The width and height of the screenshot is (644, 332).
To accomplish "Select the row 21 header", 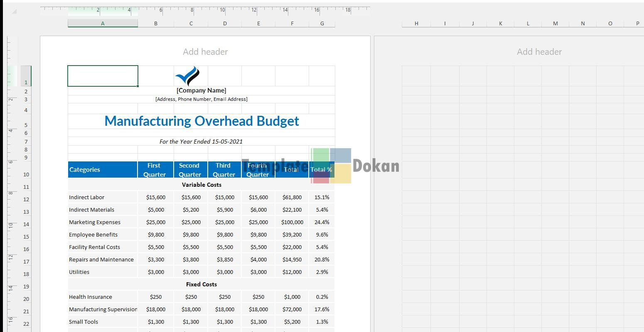I will click(26, 311).
